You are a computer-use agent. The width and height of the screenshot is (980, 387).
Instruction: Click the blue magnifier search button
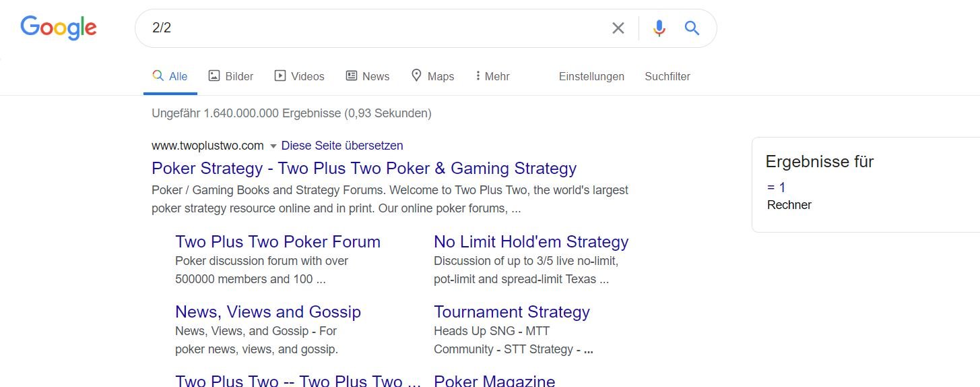(x=692, y=28)
